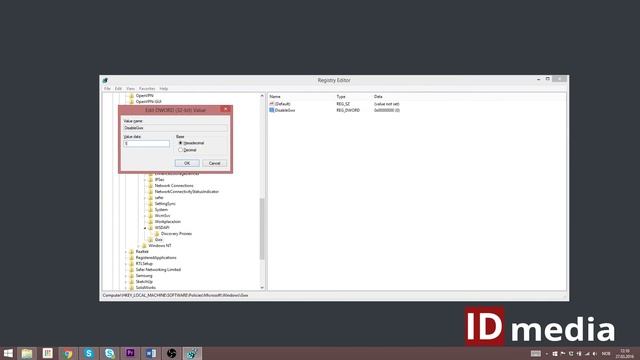Select the NetworkConnectivityStatusIndicator key
Viewport: 640px width, 360px height.
(x=187, y=191)
